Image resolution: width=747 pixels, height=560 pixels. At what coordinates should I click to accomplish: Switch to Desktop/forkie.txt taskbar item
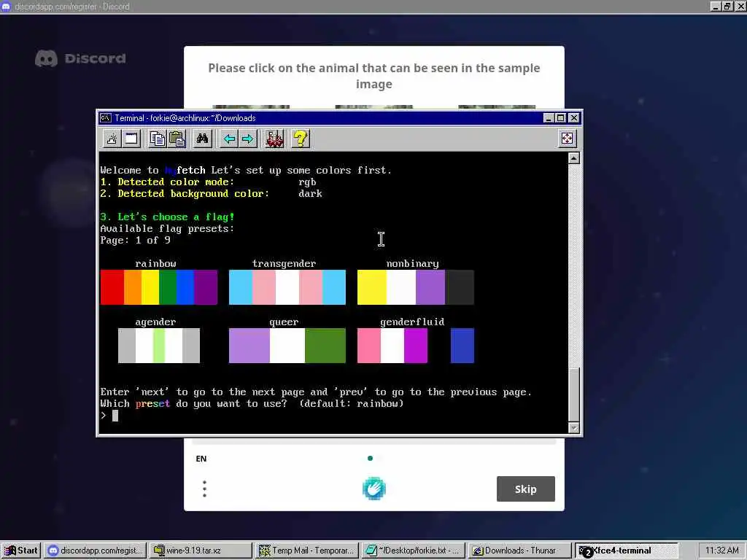(x=412, y=551)
